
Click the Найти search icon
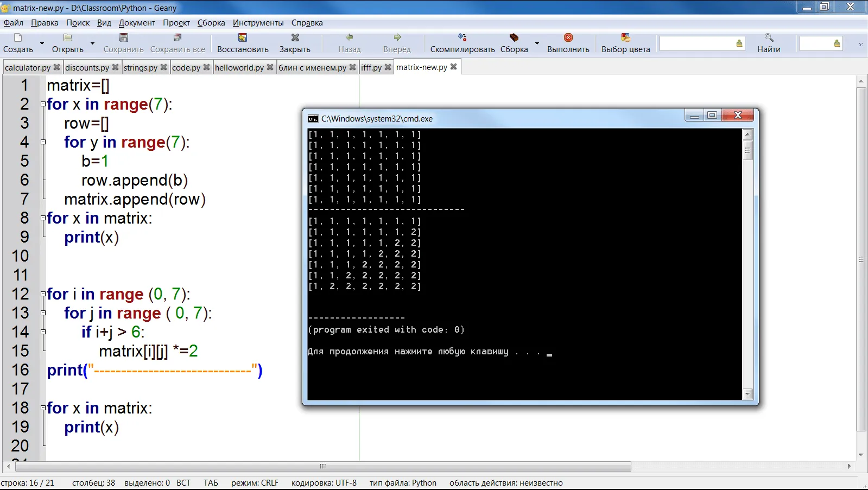[x=769, y=37]
